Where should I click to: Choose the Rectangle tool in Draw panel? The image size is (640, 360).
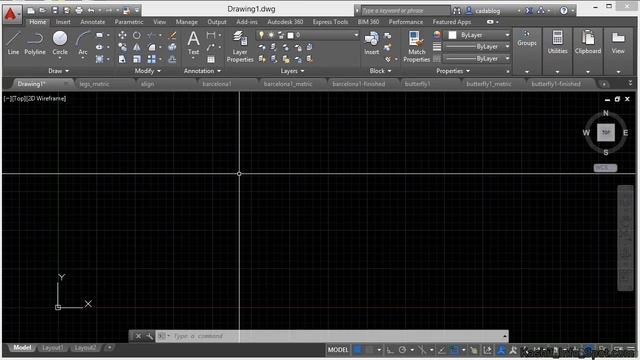tap(99, 35)
